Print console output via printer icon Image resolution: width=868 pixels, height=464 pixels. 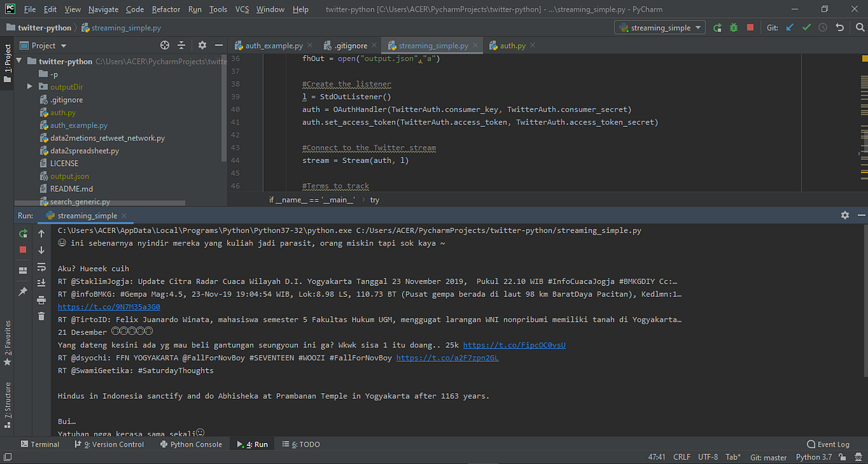tap(42, 300)
